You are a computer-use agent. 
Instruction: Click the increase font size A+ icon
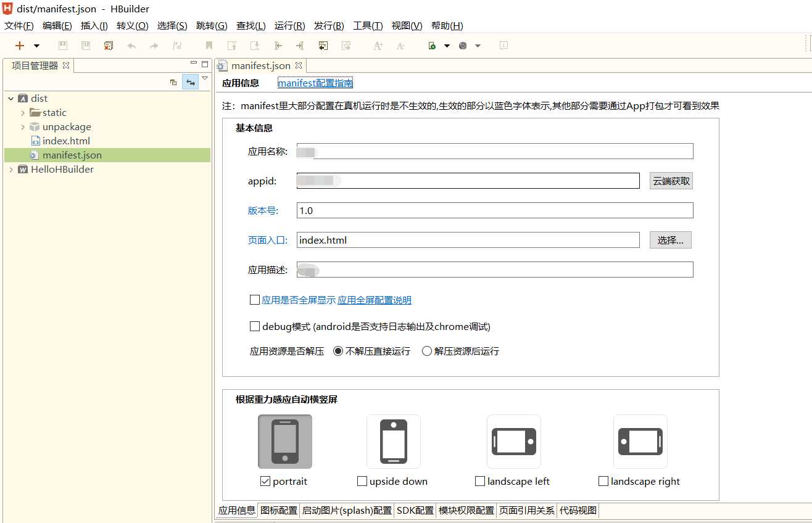(x=378, y=46)
